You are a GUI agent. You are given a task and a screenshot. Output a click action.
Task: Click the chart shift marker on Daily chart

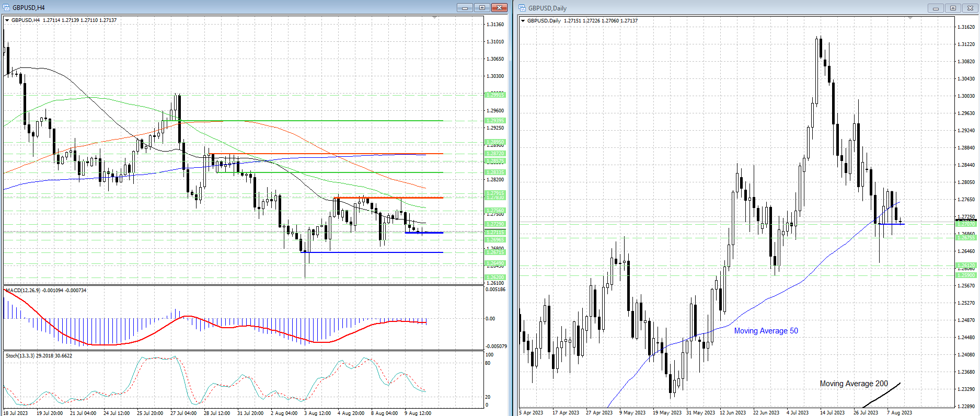point(910,18)
